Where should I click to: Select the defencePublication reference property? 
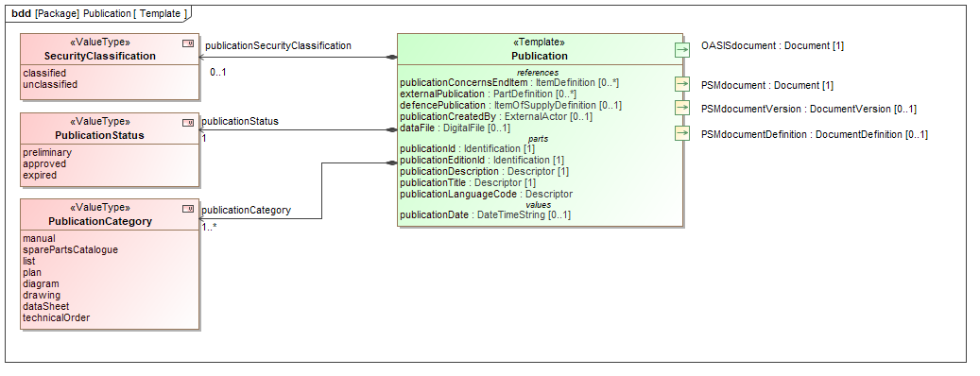[510, 105]
